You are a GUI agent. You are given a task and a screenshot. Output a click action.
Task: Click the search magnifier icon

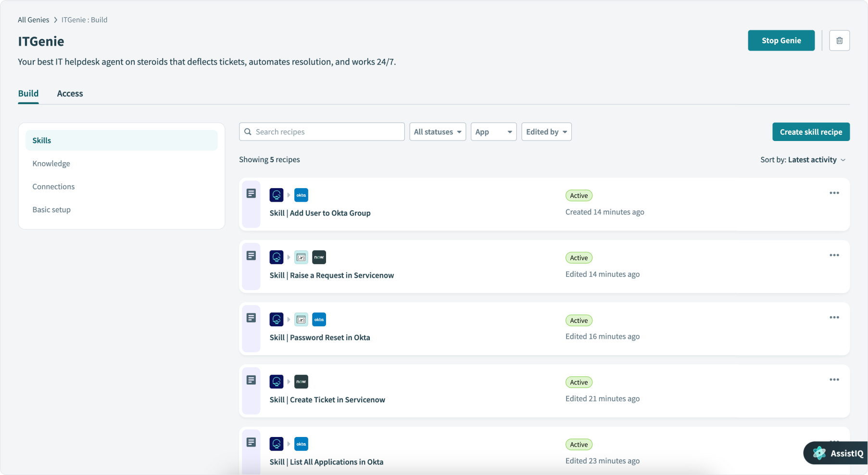(x=248, y=131)
